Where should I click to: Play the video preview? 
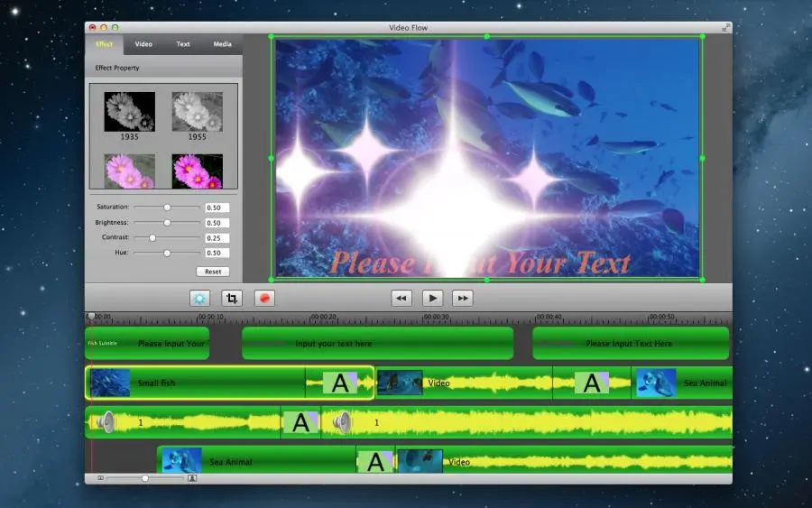(x=432, y=299)
